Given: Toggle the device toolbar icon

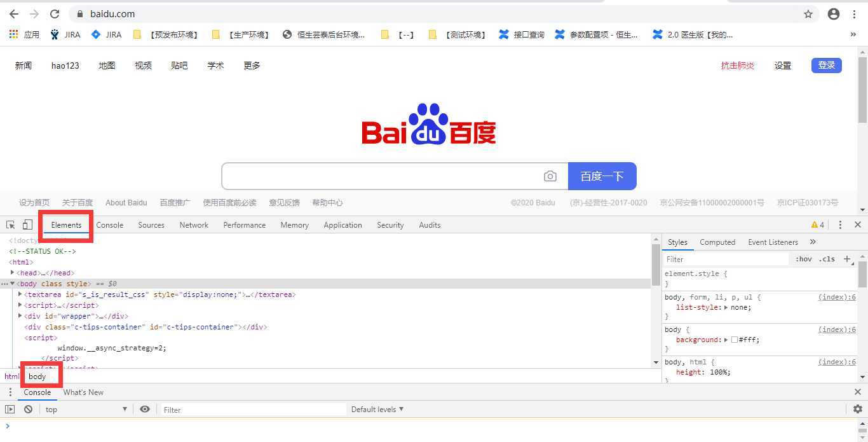Looking at the screenshot, I should 27,224.
